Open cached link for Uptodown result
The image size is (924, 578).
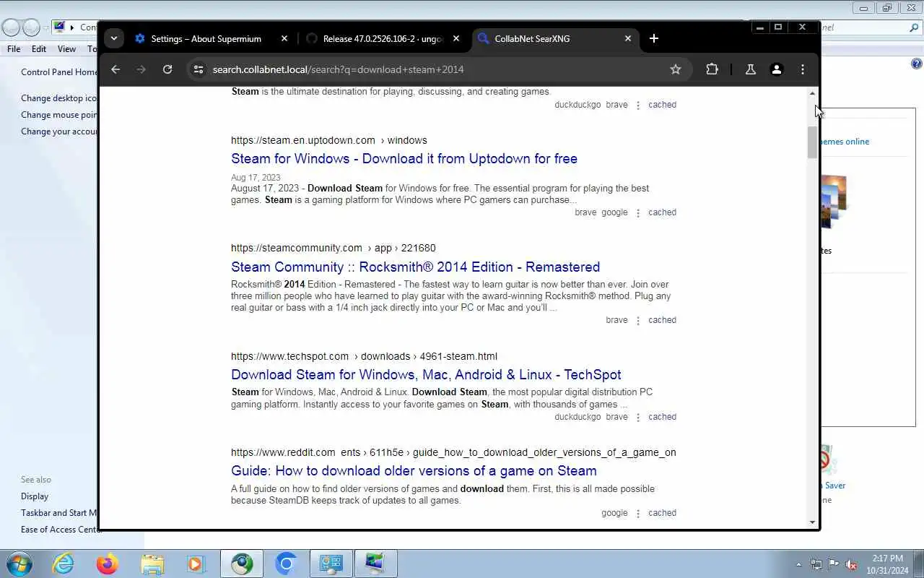point(662,212)
